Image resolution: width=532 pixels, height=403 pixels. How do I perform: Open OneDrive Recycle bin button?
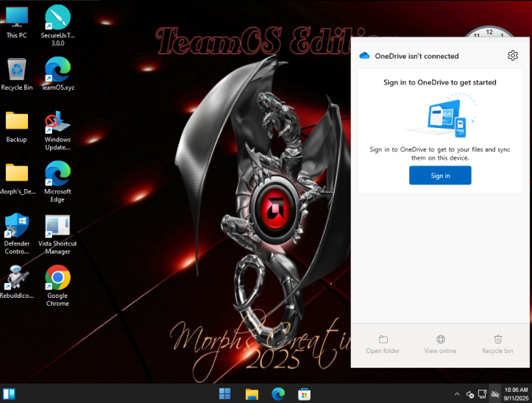point(497,344)
